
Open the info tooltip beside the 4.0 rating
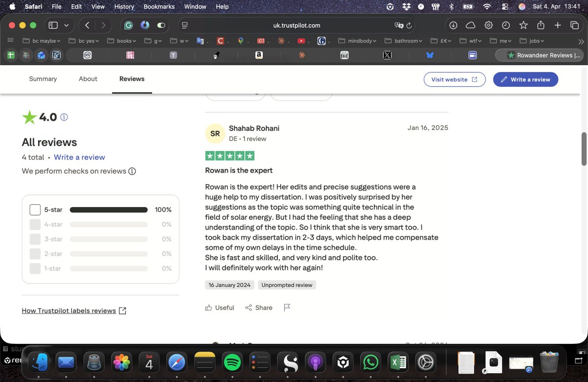pyautogui.click(x=64, y=117)
